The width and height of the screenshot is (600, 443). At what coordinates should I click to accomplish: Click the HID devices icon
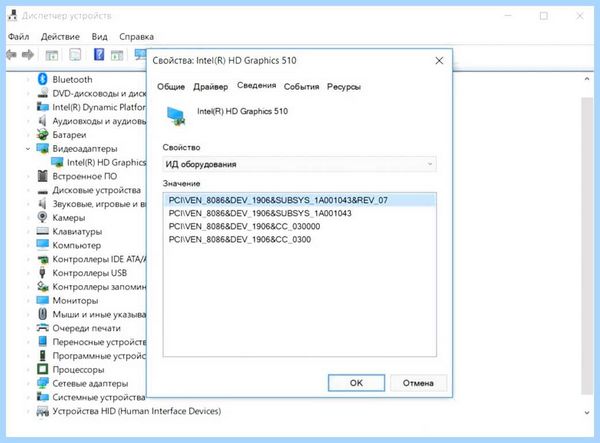[42, 411]
